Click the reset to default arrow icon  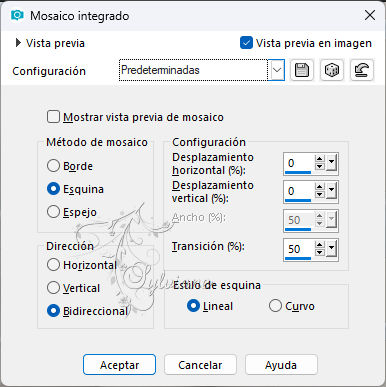coord(362,70)
